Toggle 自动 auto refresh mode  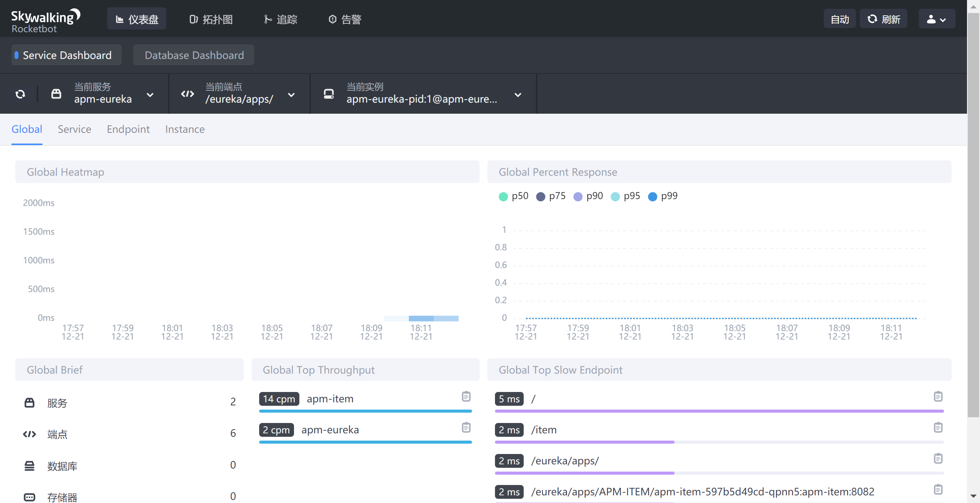[840, 19]
